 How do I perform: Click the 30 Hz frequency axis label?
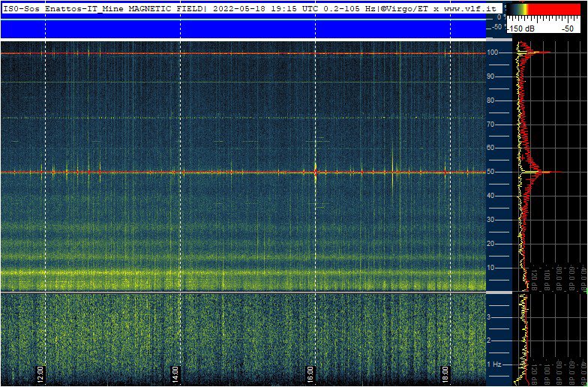[494, 220]
